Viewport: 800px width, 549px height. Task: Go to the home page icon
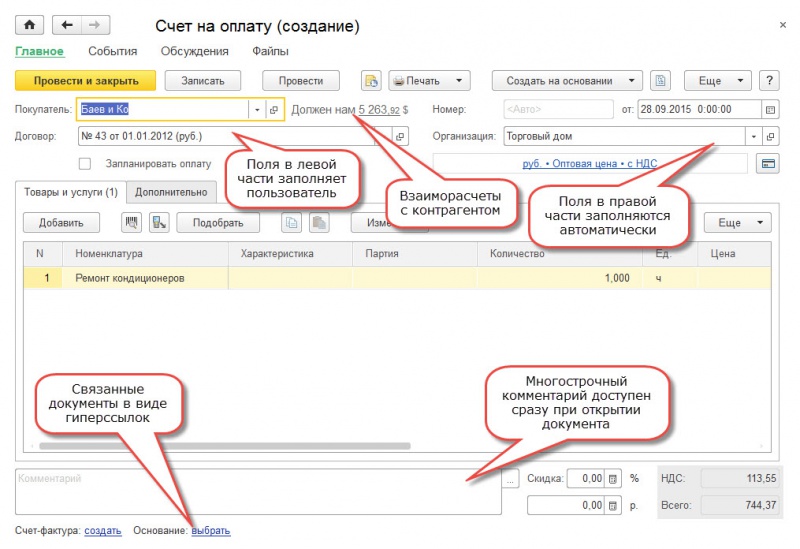coord(30,25)
